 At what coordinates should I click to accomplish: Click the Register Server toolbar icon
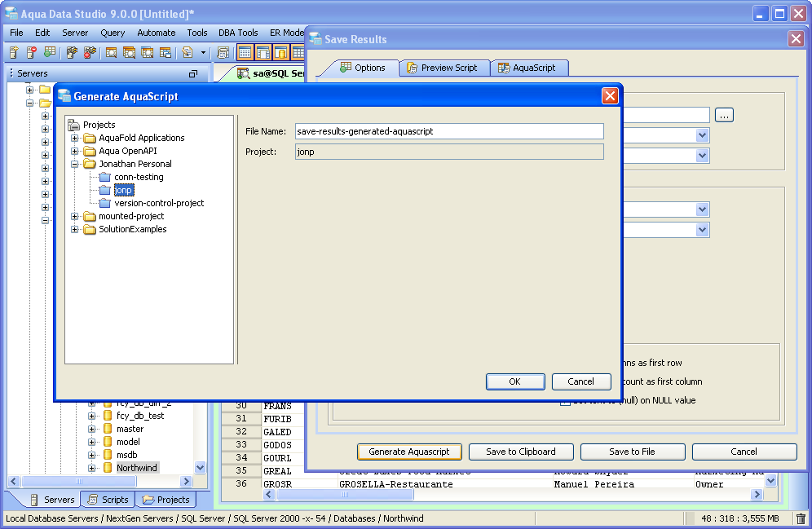[14, 52]
